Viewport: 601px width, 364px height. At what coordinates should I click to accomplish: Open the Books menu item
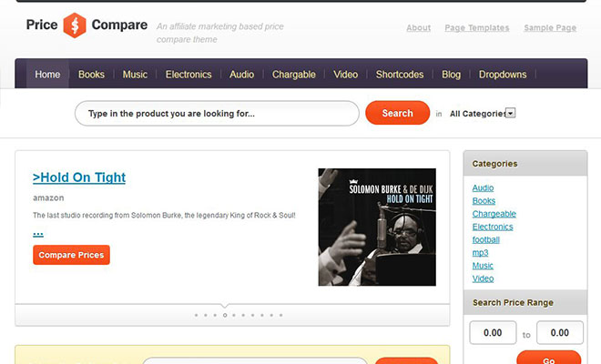coord(91,75)
